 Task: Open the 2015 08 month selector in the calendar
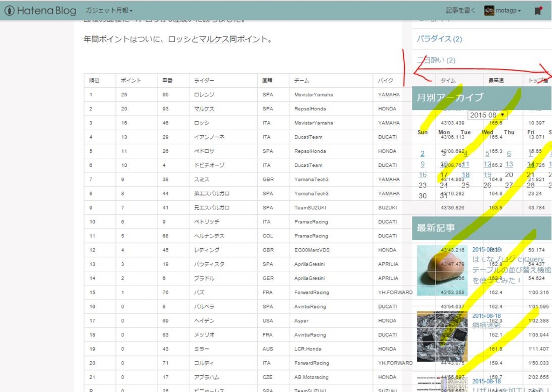point(487,115)
